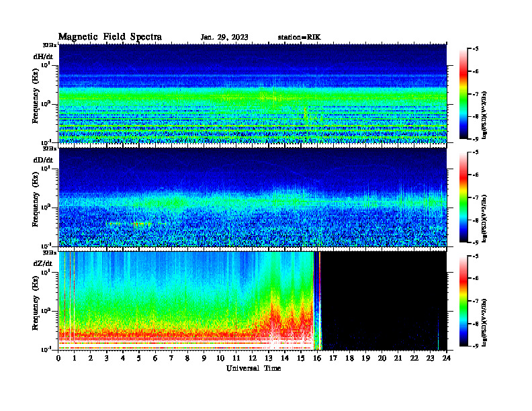Click the 22 tick label on the time axis
This screenshot has height=411, width=532.
click(x=414, y=359)
